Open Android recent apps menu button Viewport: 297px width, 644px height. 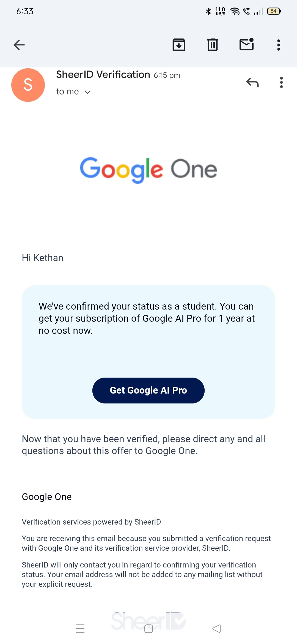pos(80,629)
